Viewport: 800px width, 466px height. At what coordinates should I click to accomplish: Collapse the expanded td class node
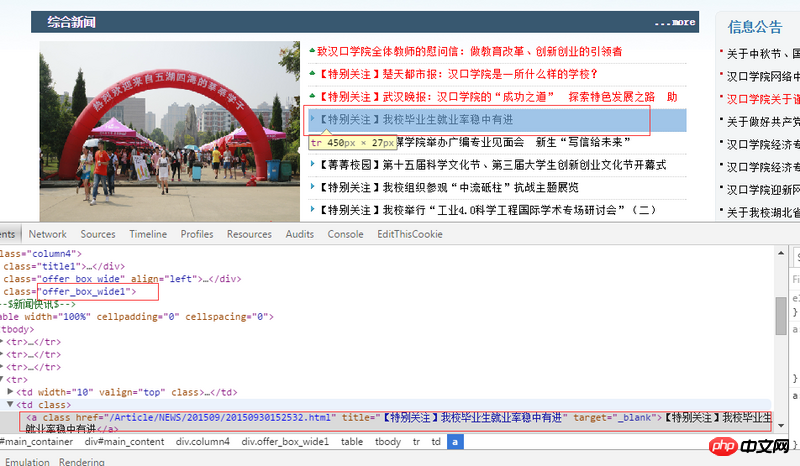pos(11,404)
